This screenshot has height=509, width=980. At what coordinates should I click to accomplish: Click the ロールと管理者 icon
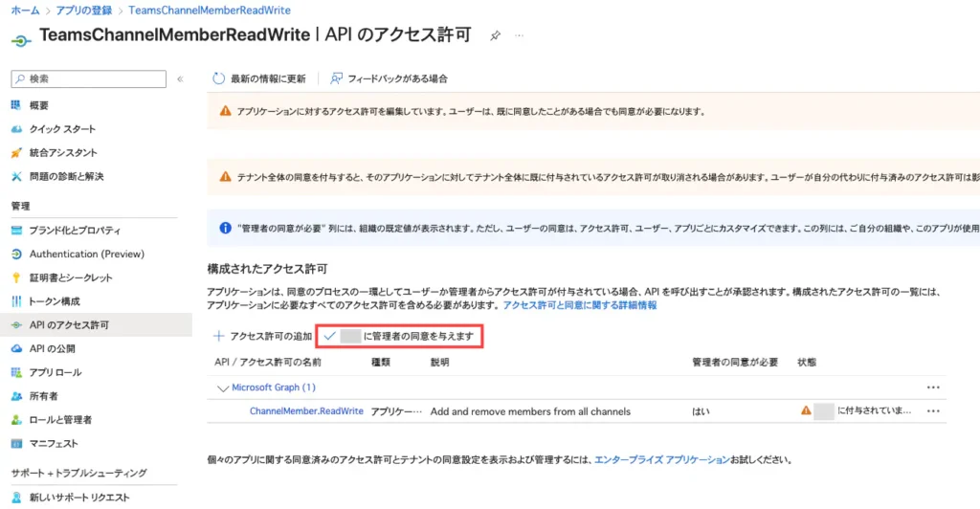16,420
